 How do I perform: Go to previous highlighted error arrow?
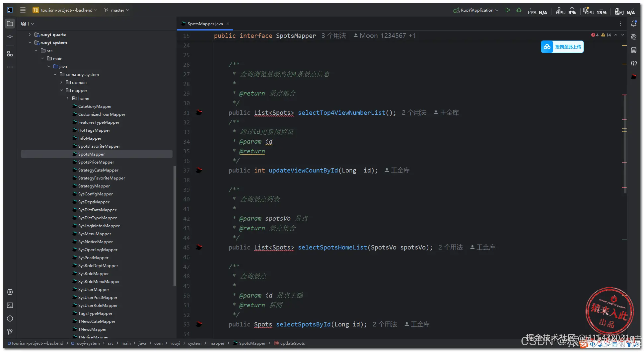(x=616, y=35)
